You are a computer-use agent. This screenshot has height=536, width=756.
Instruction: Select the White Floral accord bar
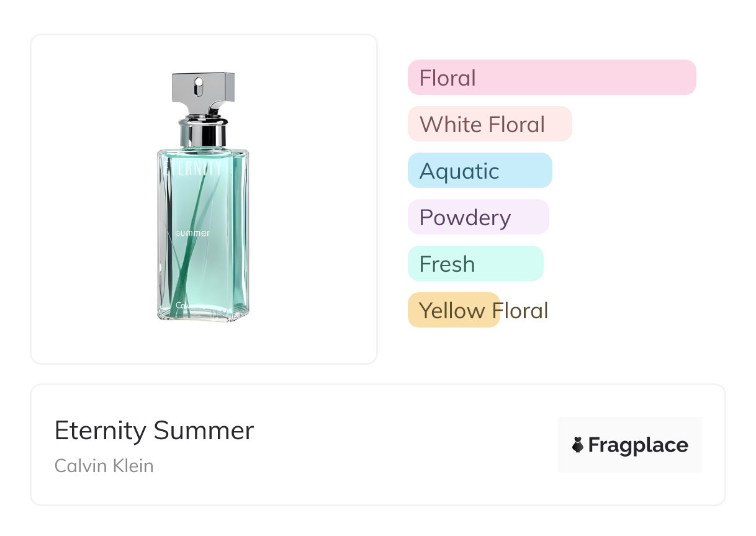(x=489, y=124)
